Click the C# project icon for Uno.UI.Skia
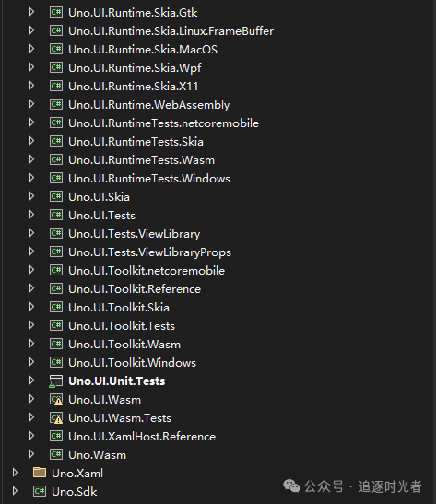436x504 pixels. tap(56, 196)
